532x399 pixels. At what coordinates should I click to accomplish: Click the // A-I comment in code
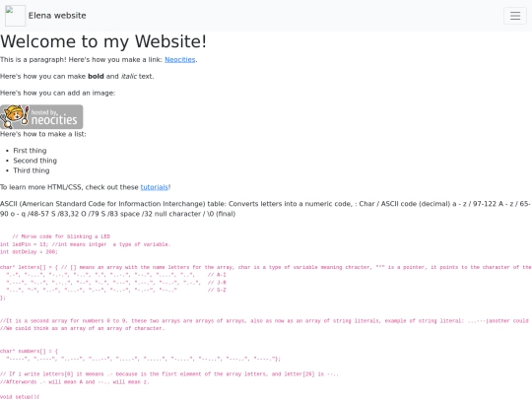pos(217,275)
